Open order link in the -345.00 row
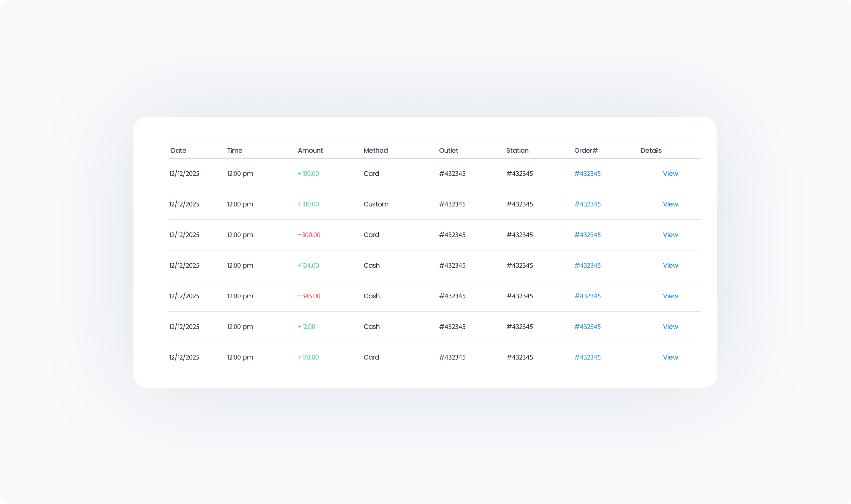851x504 pixels. (587, 296)
